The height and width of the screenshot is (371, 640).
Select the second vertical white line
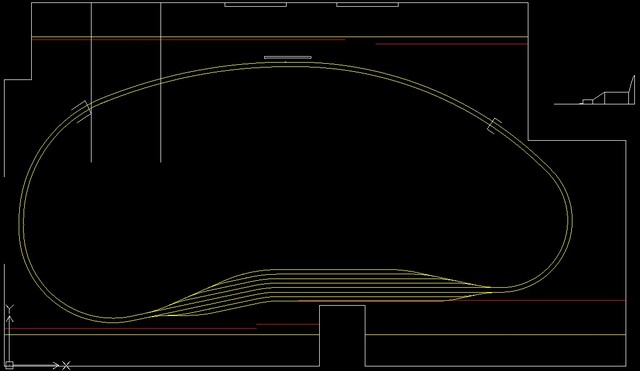tap(160, 82)
